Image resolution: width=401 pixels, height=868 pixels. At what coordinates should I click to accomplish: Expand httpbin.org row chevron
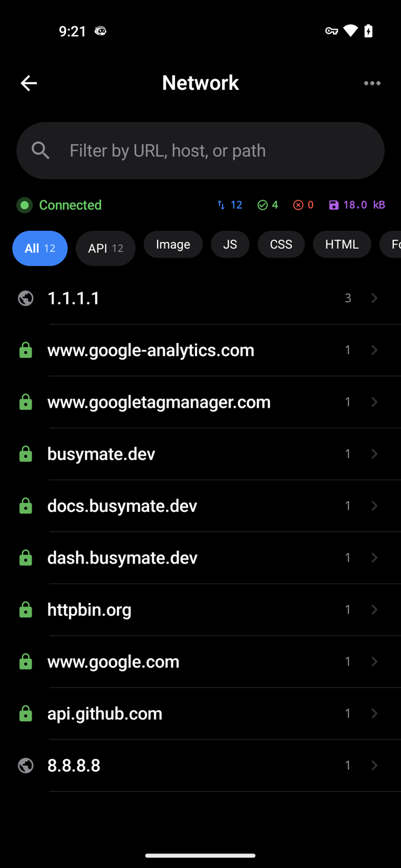[374, 610]
